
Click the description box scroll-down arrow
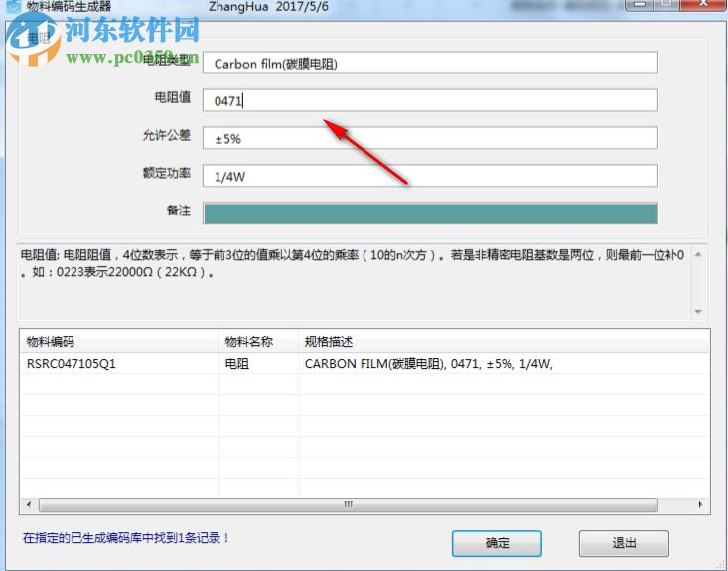coord(698,312)
